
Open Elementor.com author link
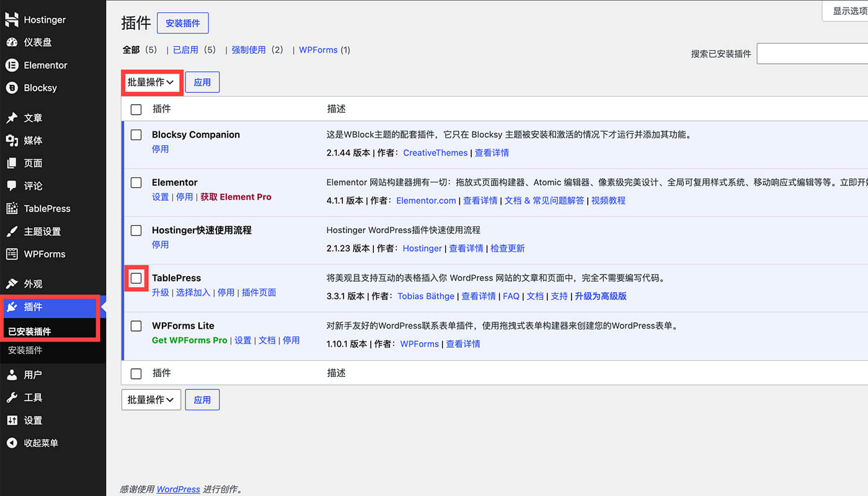tap(426, 200)
